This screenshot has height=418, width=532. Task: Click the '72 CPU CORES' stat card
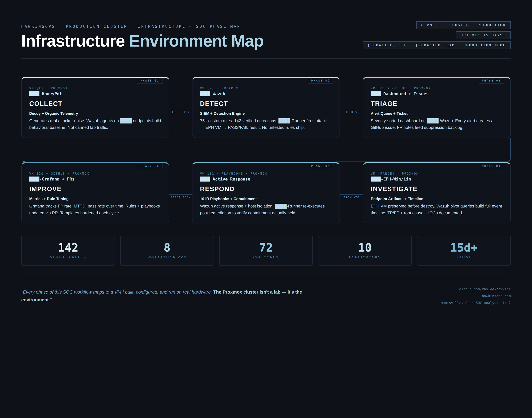coord(266,251)
